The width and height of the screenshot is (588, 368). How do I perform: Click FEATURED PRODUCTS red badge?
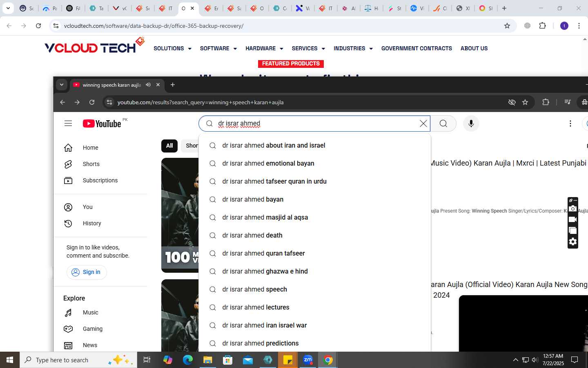pyautogui.click(x=291, y=64)
